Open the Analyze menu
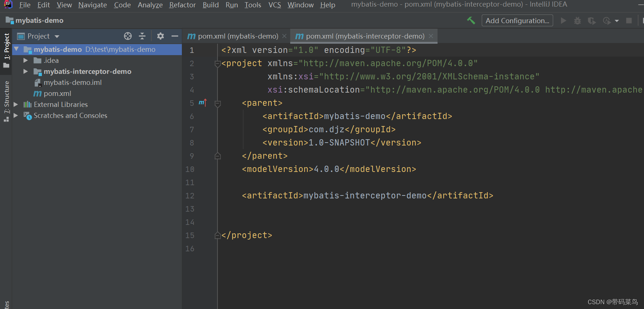 [150, 5]
